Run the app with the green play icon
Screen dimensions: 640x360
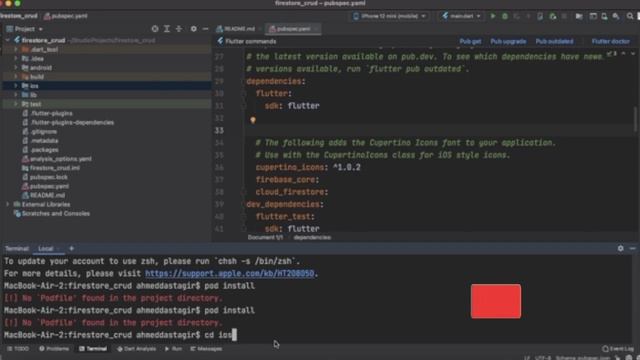[493, 16]
